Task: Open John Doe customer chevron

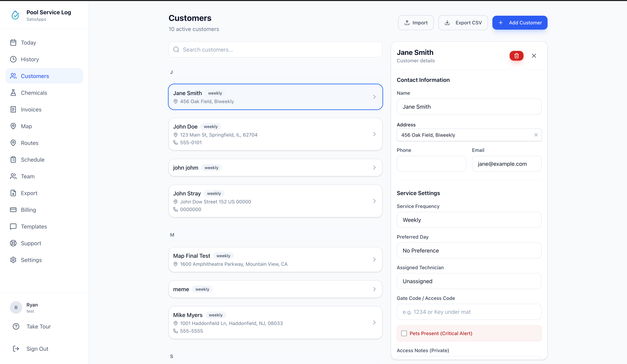Action: (x=374, y=134)
